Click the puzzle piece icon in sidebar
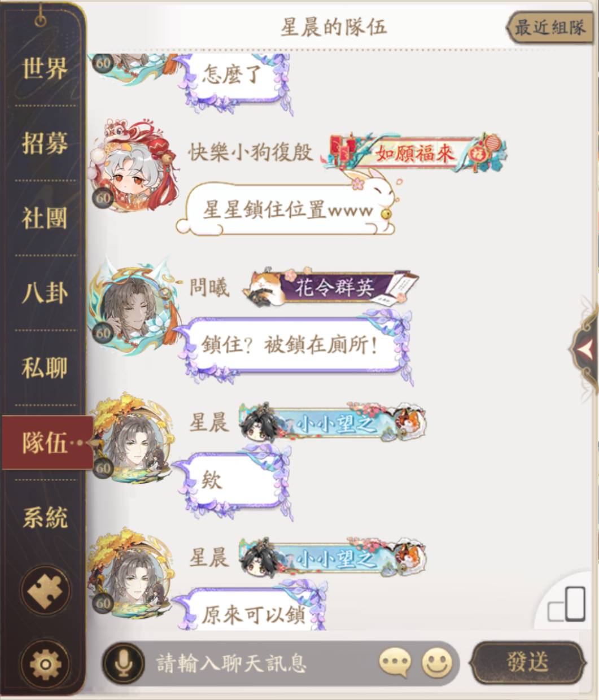The width and height of the screenshot is (599, 700). click(x=45, y=590)
